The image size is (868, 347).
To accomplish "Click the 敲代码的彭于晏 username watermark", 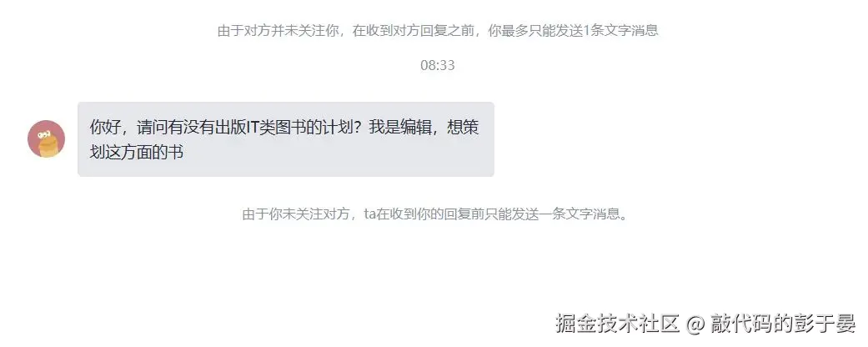I will (783, 323).
